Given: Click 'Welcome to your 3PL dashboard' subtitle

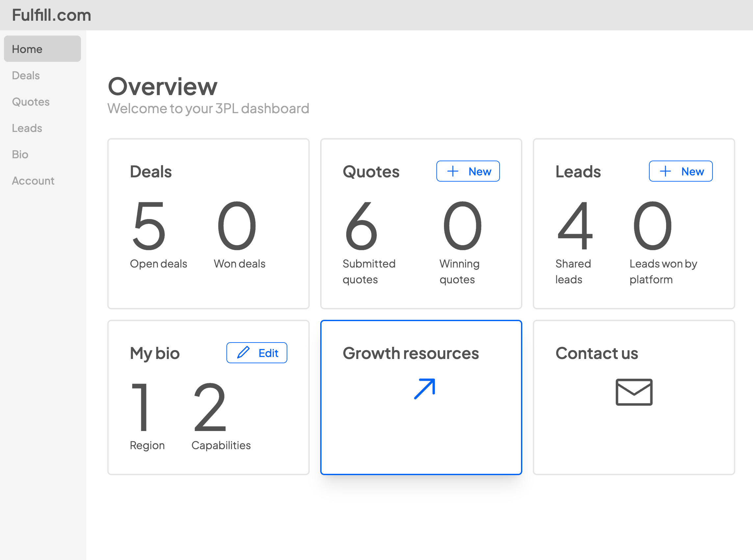Looking at the screenshot, I should (x=209, y=109).
